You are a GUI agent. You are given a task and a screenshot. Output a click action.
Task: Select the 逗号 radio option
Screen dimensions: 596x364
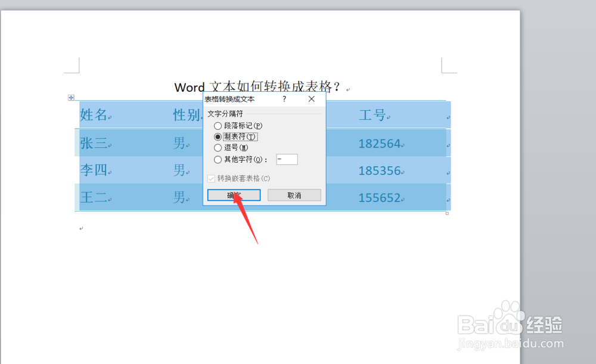pos(218,148)
